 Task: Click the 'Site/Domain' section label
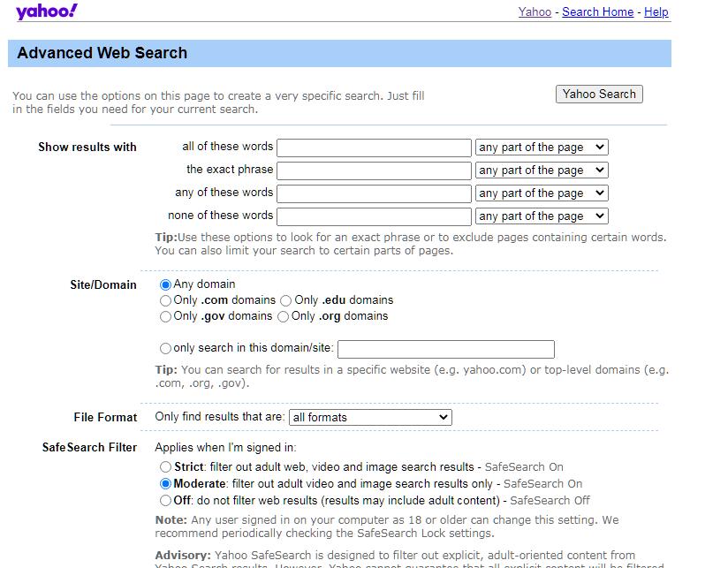(x=103, y=285)
